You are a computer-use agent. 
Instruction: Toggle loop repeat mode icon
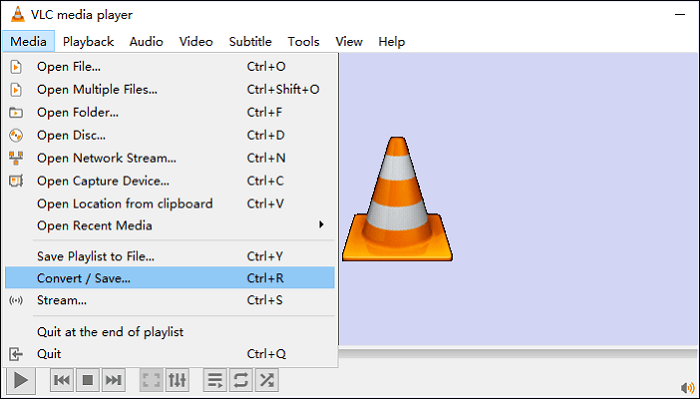click(241, 380)
